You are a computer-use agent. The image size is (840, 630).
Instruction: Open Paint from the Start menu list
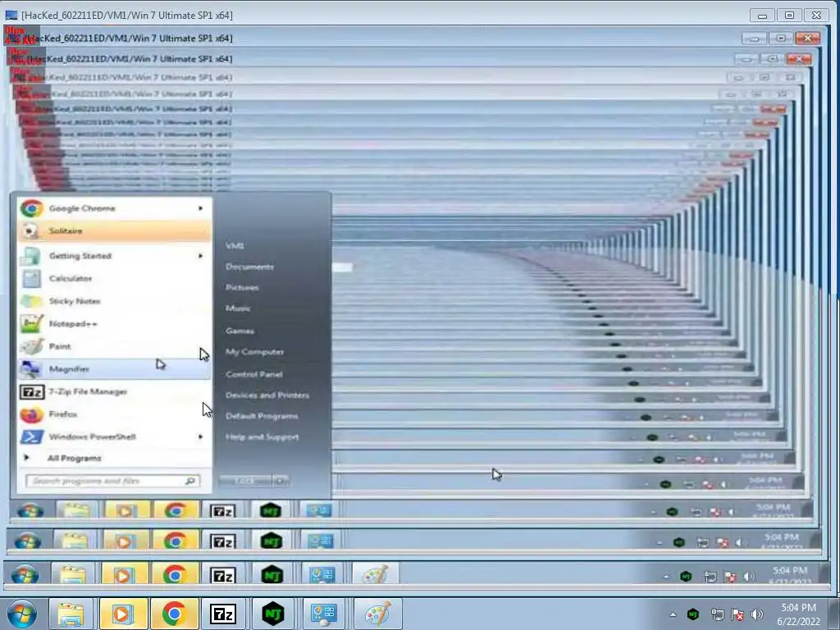click(114, 347)
